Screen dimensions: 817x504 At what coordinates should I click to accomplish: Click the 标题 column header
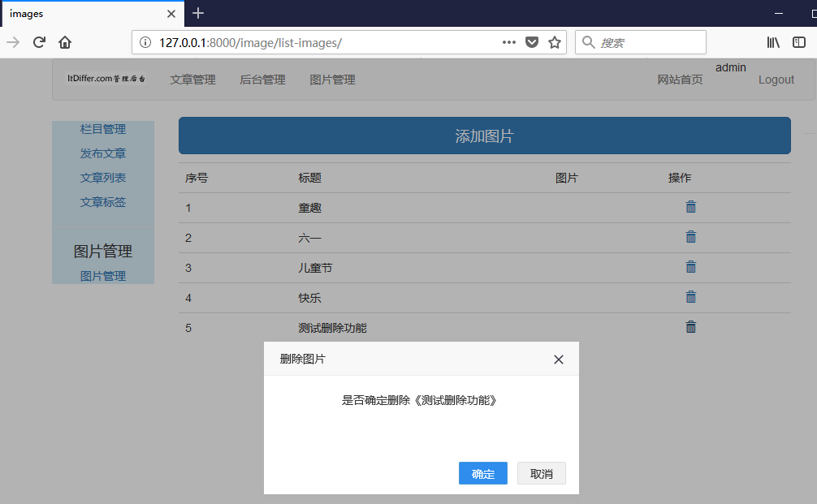310,178
